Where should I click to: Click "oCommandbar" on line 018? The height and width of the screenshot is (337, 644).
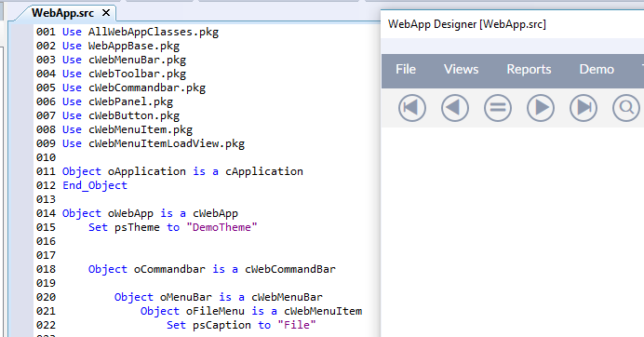point(169,269)
